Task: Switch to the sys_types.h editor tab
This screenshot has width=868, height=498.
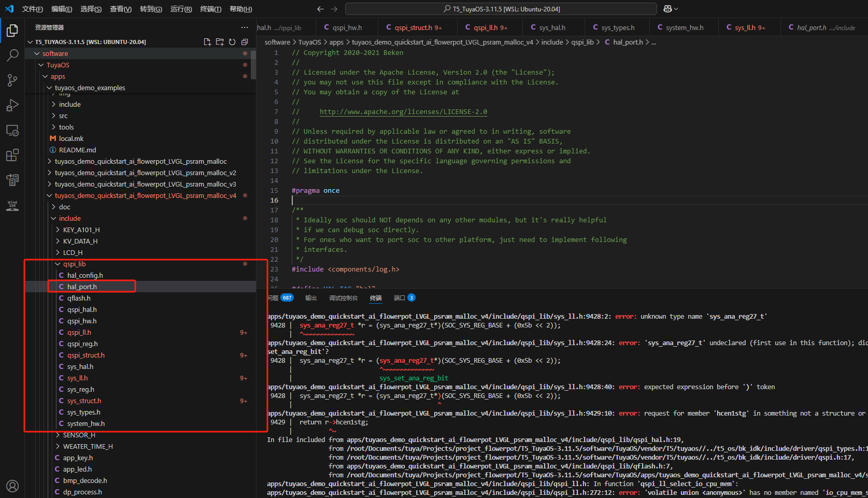Action: coord(617,27)
